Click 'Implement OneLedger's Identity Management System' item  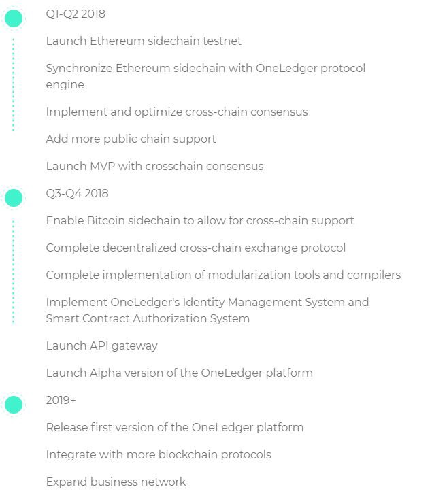(207, 311)
